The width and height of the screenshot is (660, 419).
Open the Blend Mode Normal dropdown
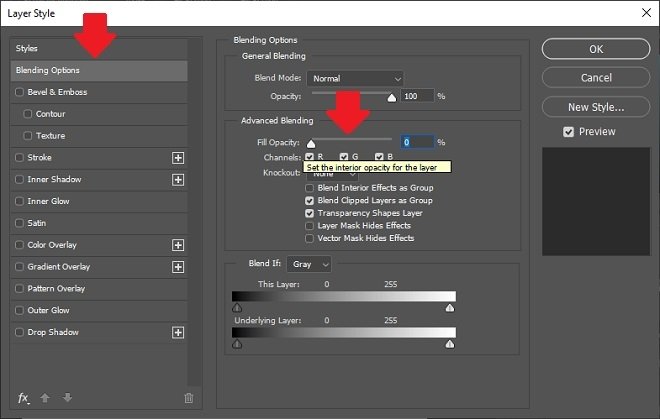click(x=355, y=79)
